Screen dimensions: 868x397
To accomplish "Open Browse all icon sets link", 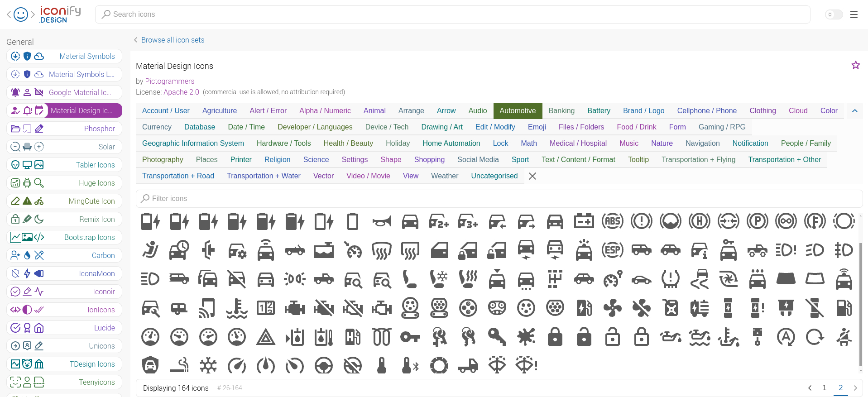I will [x=173, y=40].
